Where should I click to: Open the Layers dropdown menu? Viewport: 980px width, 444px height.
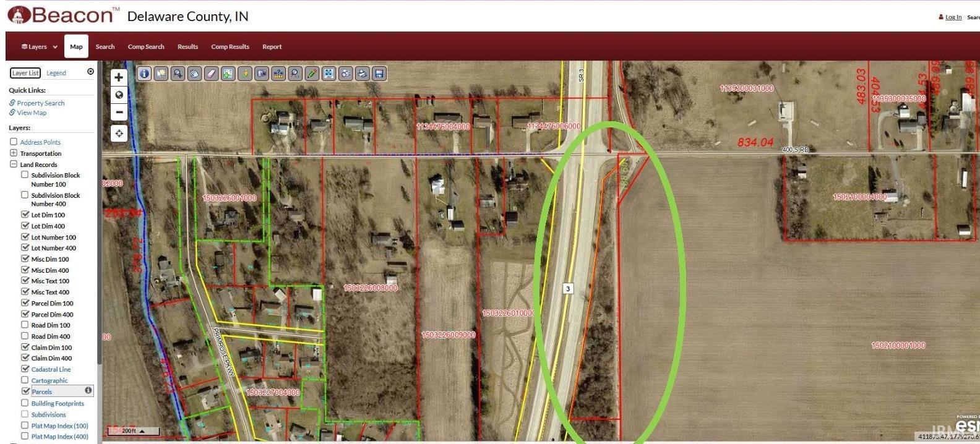click(x=39, y=46)
